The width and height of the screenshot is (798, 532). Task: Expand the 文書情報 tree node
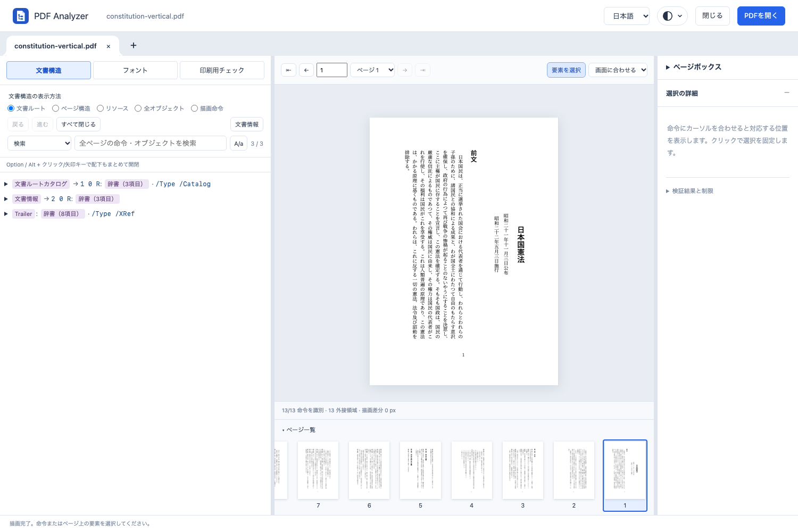6,199
